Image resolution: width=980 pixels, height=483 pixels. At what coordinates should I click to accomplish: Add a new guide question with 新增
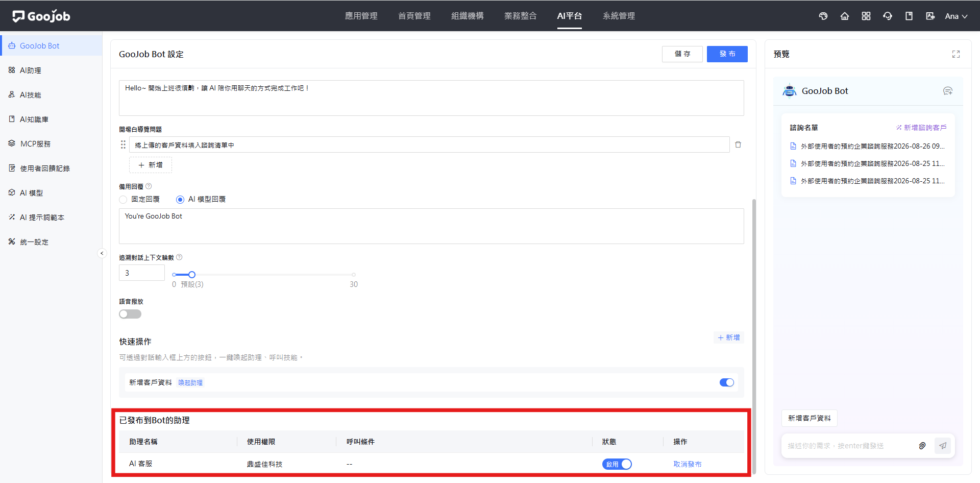151,165
